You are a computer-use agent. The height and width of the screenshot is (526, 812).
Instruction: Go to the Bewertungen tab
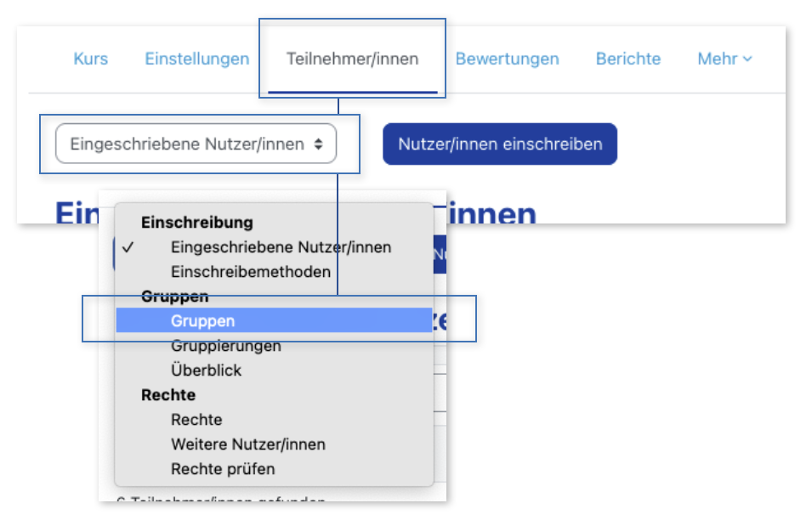[507, 59]
